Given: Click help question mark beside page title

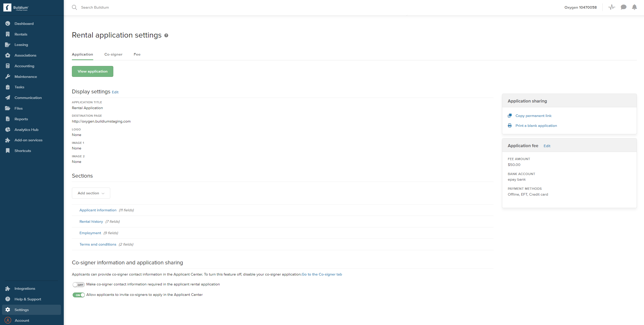Looking at the screenshot, I should [166, 36].
